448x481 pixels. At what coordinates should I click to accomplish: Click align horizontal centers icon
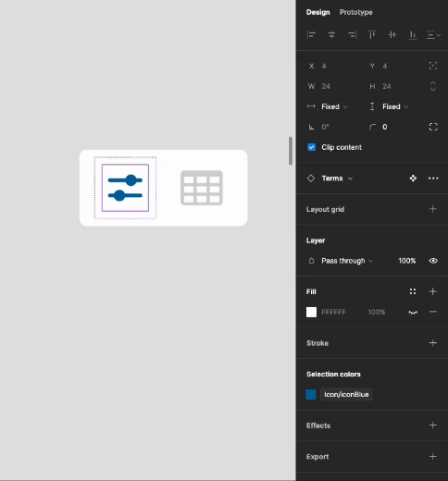coord(331,35)
